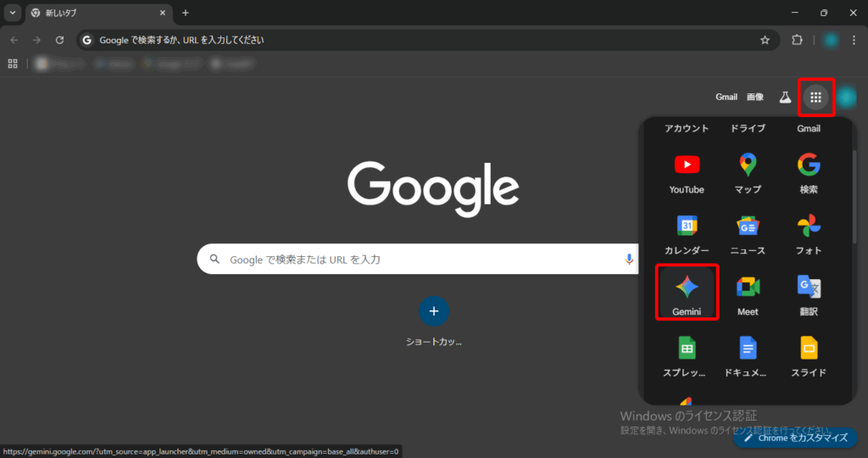Open Google Calendar app icon
The width and height of the screenshot is (868, 458).
(687, 232)
